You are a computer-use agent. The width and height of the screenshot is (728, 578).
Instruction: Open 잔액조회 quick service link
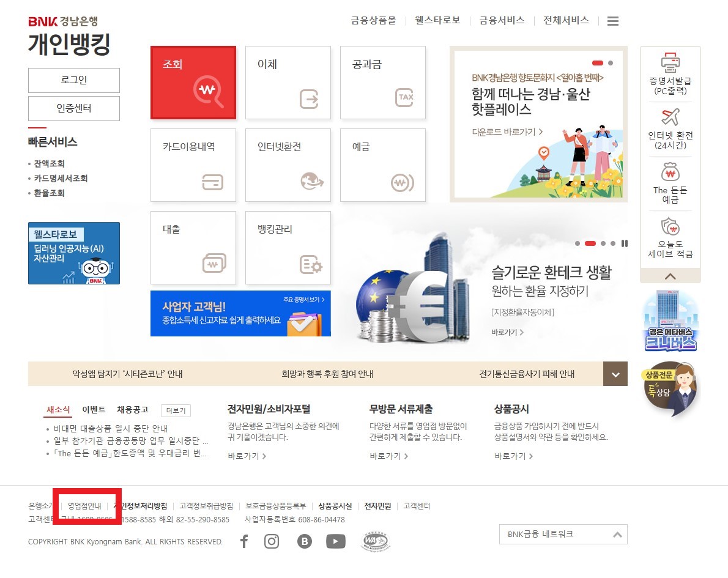pos(49,163)
